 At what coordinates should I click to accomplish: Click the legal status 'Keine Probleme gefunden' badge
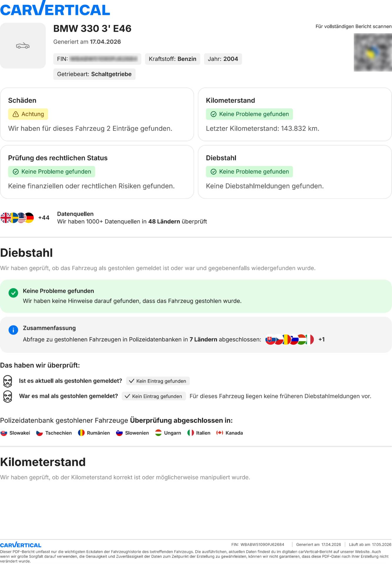point(52,172)
